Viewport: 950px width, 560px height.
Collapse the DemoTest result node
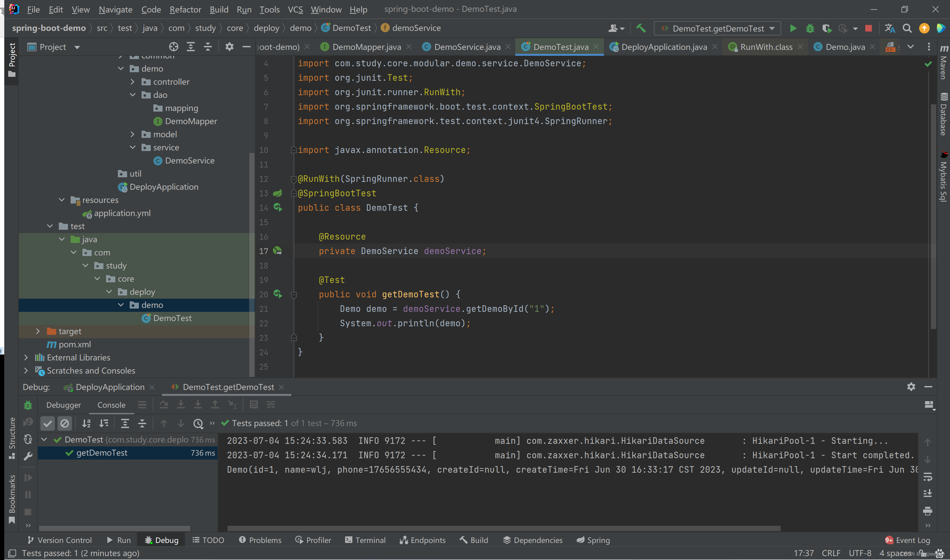pos(45,439)
